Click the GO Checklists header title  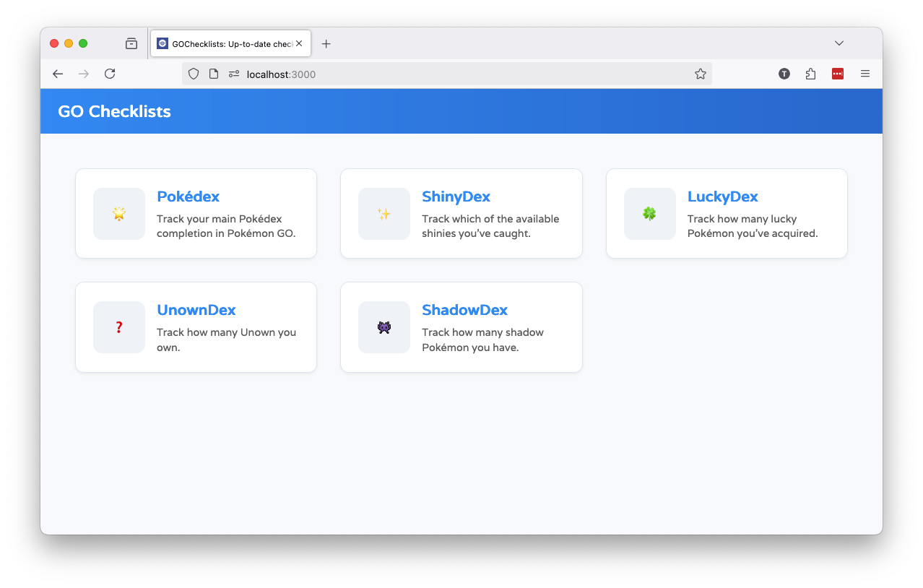coord(114,111)
